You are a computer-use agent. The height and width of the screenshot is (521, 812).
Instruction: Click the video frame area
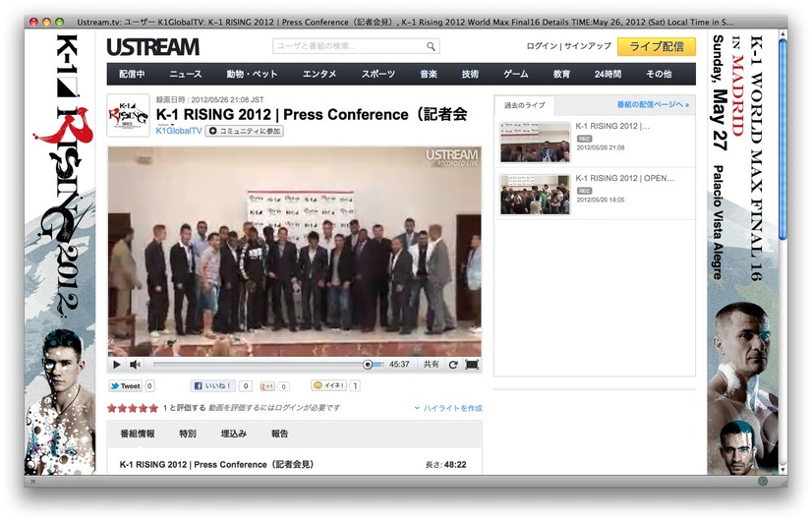[294, 252]
